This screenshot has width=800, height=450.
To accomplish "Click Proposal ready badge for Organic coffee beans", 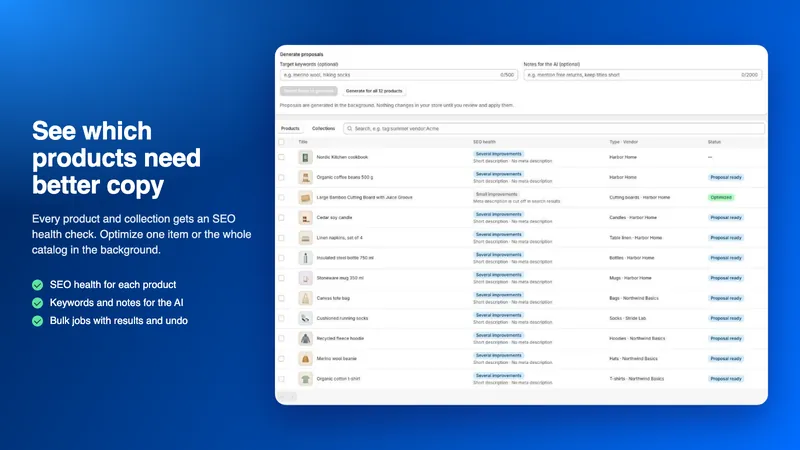I will click(726, 178).
